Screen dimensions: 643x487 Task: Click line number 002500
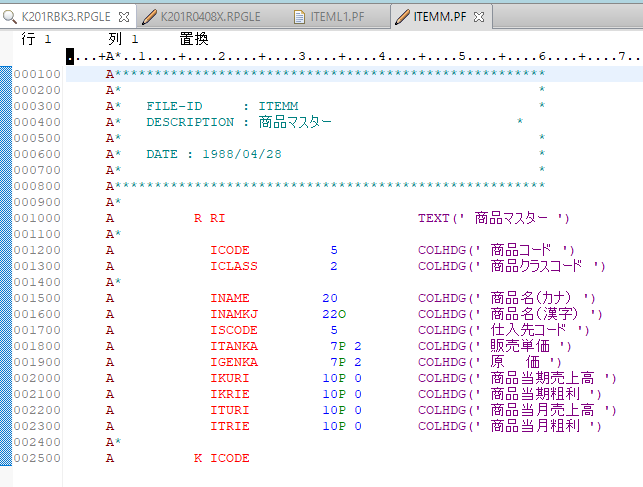click(37, 458)
